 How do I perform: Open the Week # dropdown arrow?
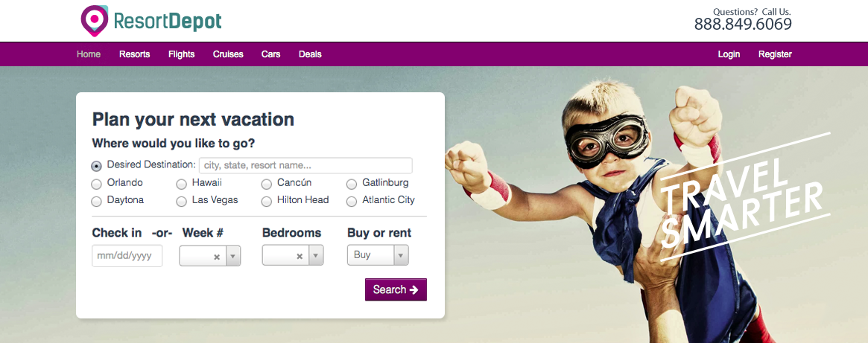[233, 256]
